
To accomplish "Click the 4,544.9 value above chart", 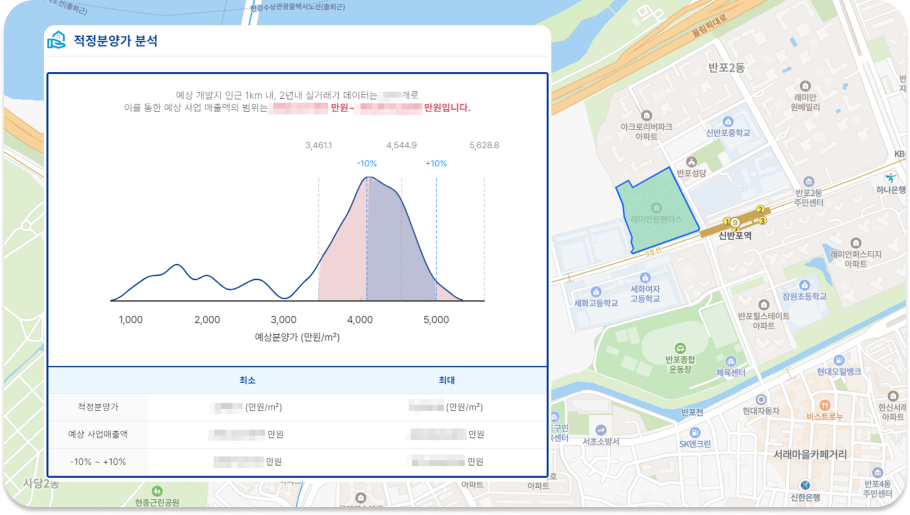I will (402, 145).
